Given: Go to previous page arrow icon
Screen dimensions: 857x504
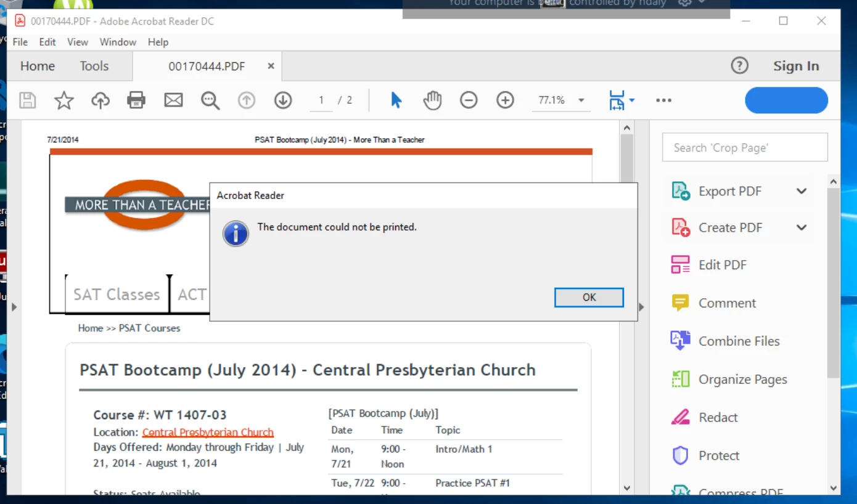Looking at the screenshot, I should (247, 100).
